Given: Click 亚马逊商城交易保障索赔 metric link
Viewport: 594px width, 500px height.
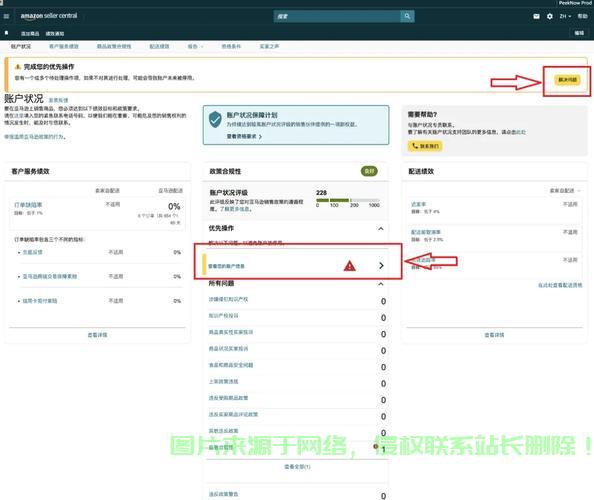Looking at the screenshot, I should [x=50, y=277].
